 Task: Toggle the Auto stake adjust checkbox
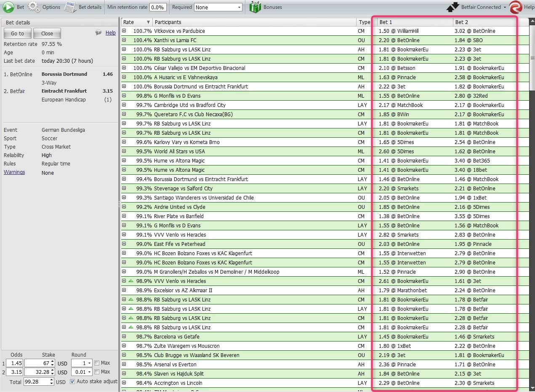point(72,381)
